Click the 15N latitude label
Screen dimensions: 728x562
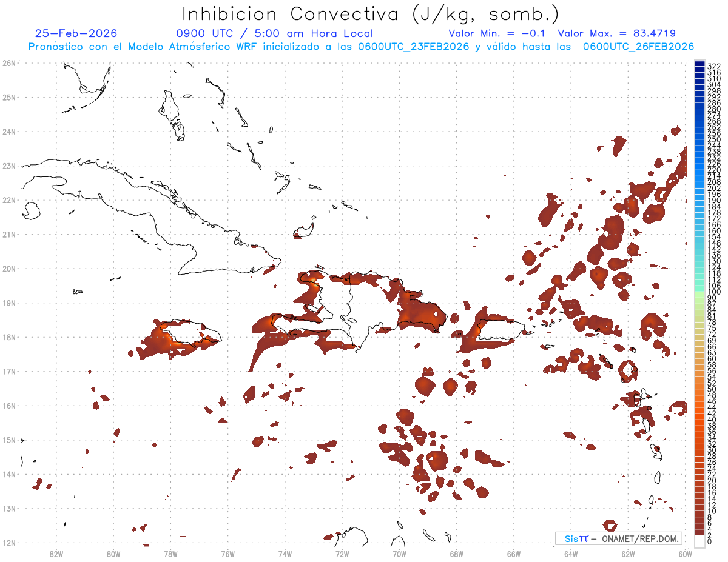pyautogui.click(x=9, y=440)
